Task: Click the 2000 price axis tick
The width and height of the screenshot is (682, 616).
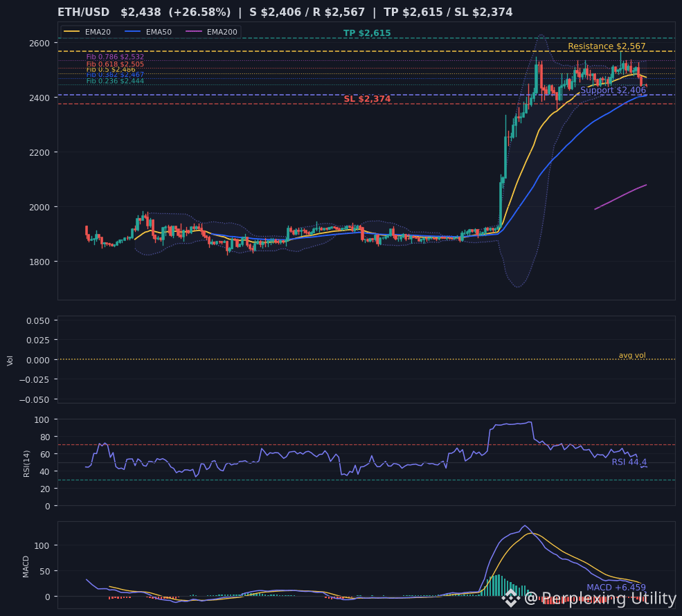Action: pos(39,208)
